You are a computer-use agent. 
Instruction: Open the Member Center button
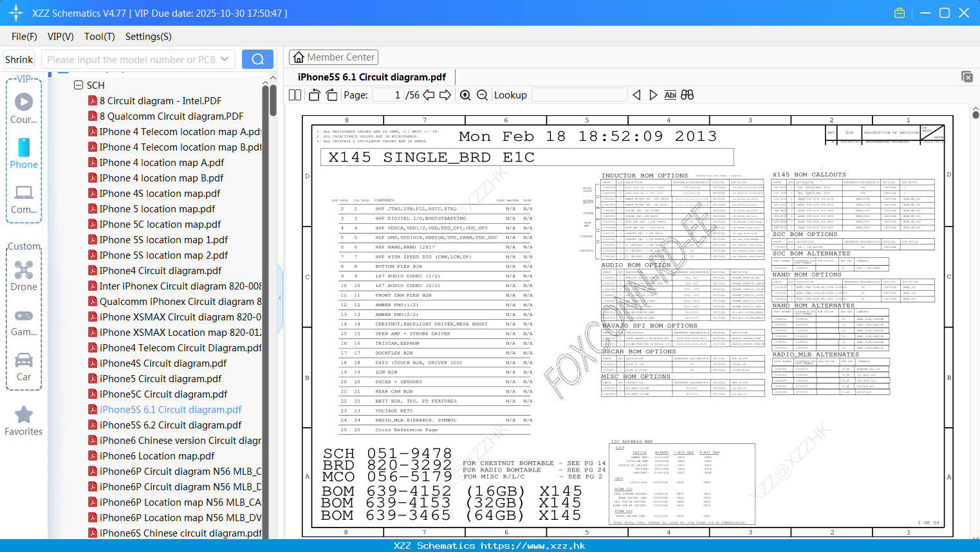coord(333,57)
